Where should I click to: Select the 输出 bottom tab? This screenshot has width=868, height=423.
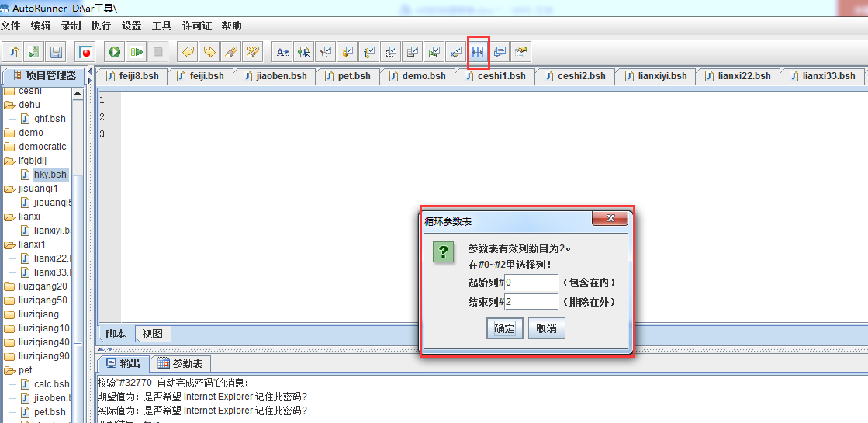coord(123,364)
